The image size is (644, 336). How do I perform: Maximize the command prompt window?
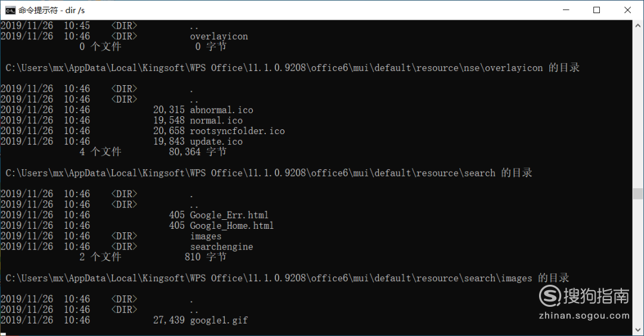(x=597, y=10)
